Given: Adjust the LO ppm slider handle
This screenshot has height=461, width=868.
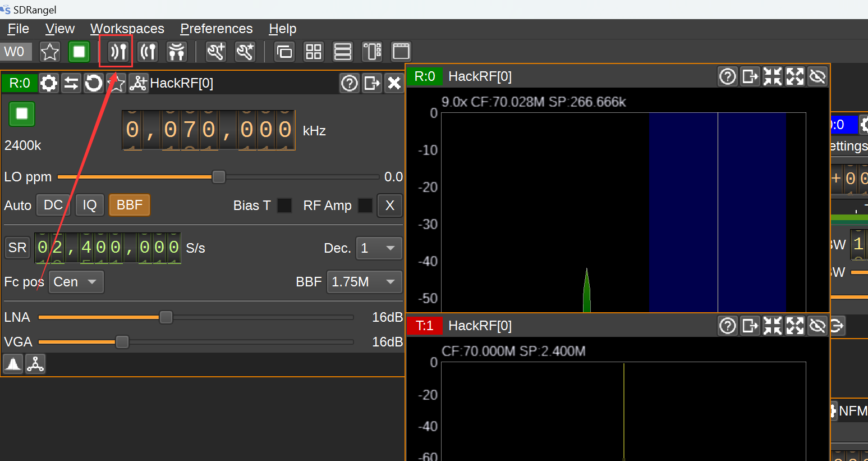Looking at the screenshot, I should pyautogui.click(x=218, y=177).
